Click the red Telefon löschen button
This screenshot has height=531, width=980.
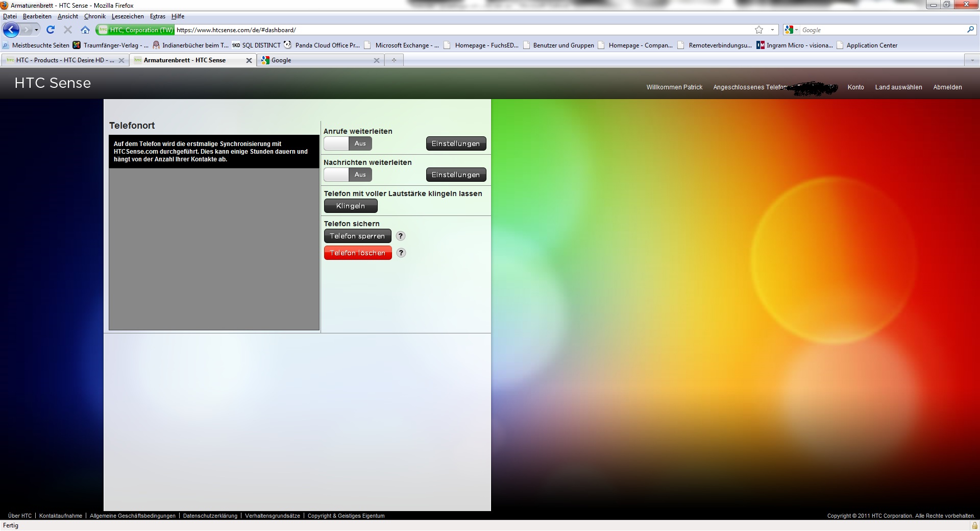coord(358,253)
